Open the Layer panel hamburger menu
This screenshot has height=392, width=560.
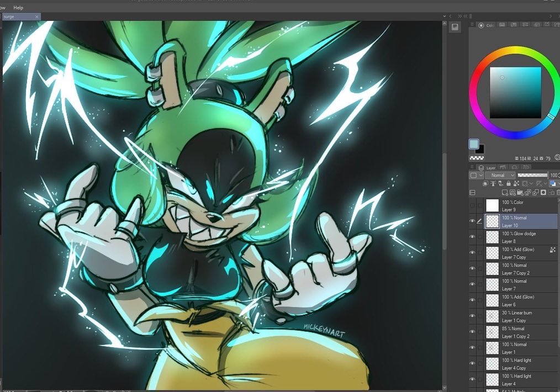pyautogui.click(x=472, y=167)
